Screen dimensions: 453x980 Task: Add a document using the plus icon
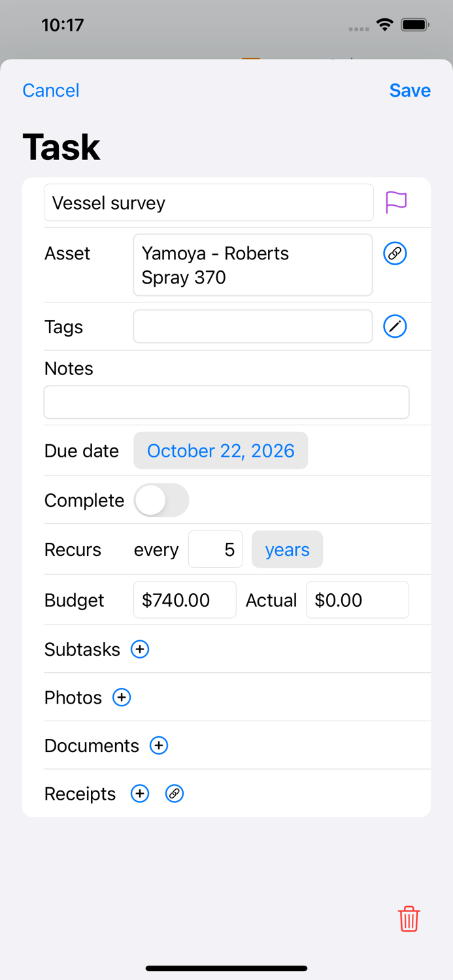point(158,745)
